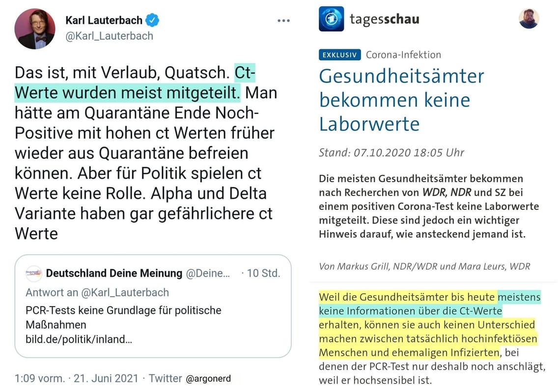Viewport: 560px width, 392px height.
Task: Click the Twitter bird attribution near @argonerd
Action: tap(166, 378)
